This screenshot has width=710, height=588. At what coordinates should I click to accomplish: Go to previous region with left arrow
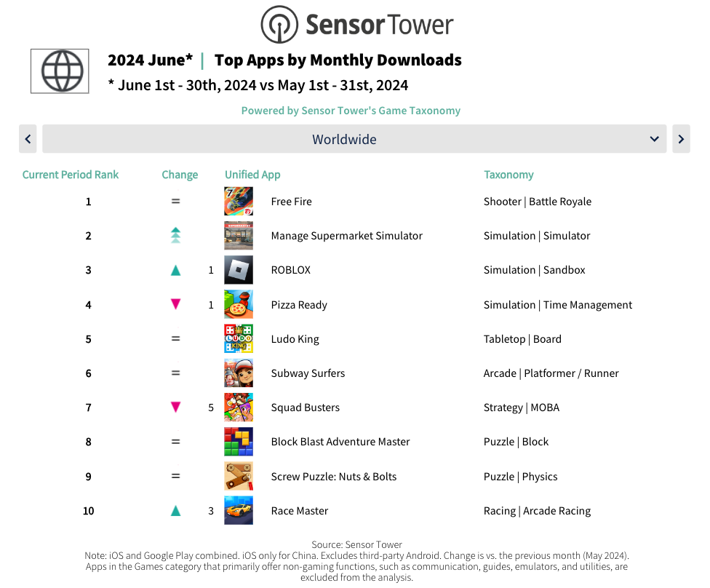coord(28,139)
